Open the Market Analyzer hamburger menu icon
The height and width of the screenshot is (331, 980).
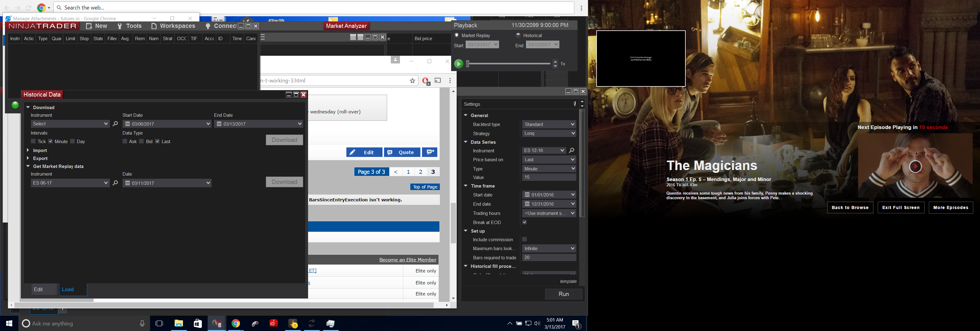point(262,37)
